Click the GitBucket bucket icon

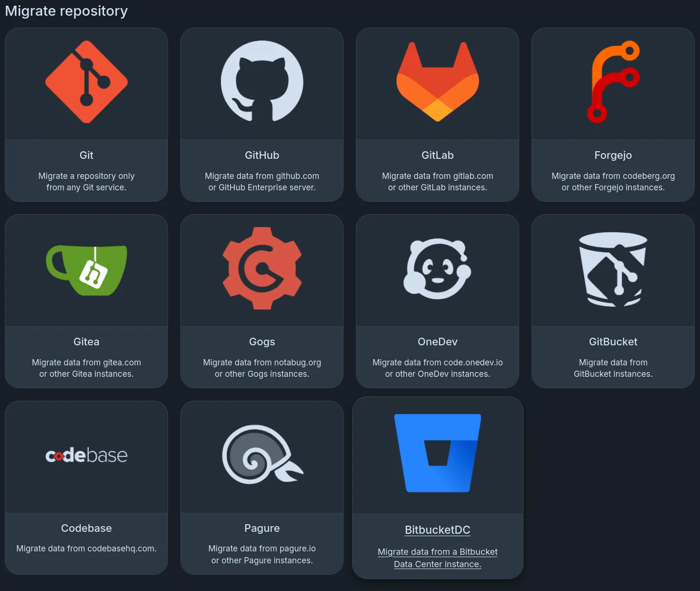[613, 269]
